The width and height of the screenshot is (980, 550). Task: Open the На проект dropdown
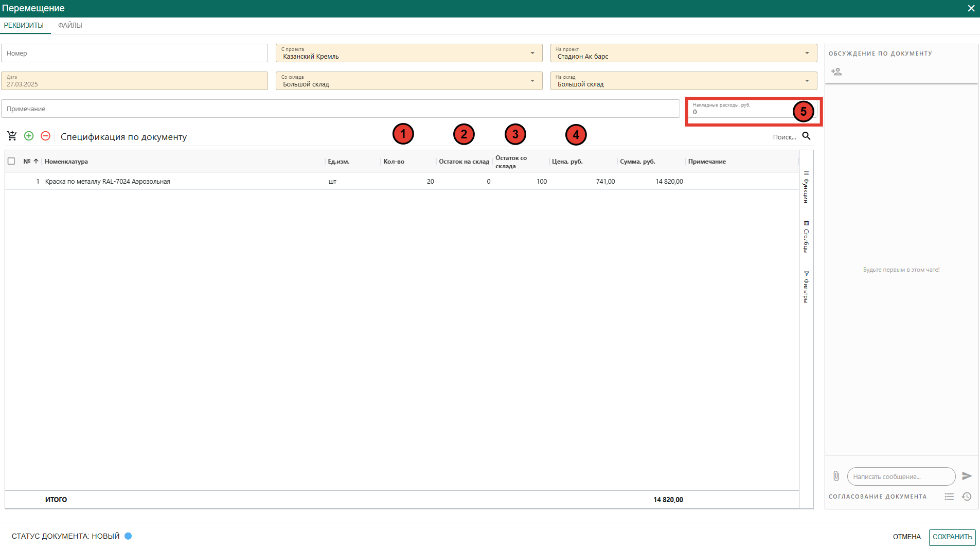684,53
